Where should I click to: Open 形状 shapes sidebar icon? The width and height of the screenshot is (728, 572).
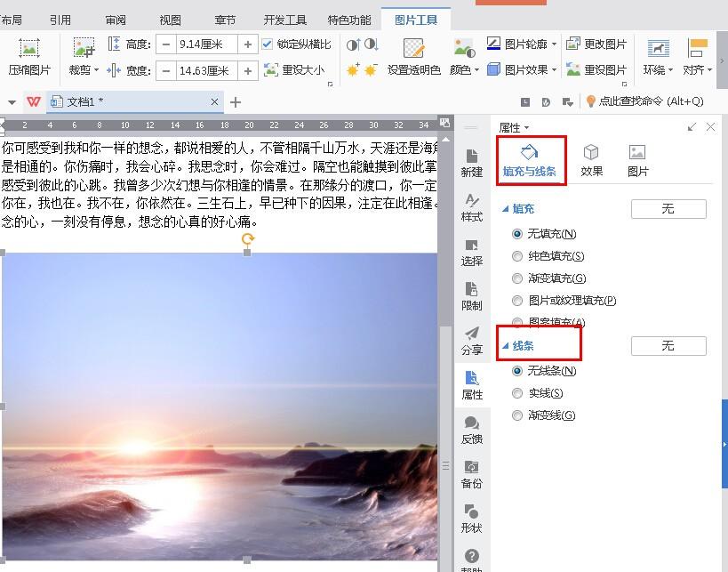(x=472, y=519)
